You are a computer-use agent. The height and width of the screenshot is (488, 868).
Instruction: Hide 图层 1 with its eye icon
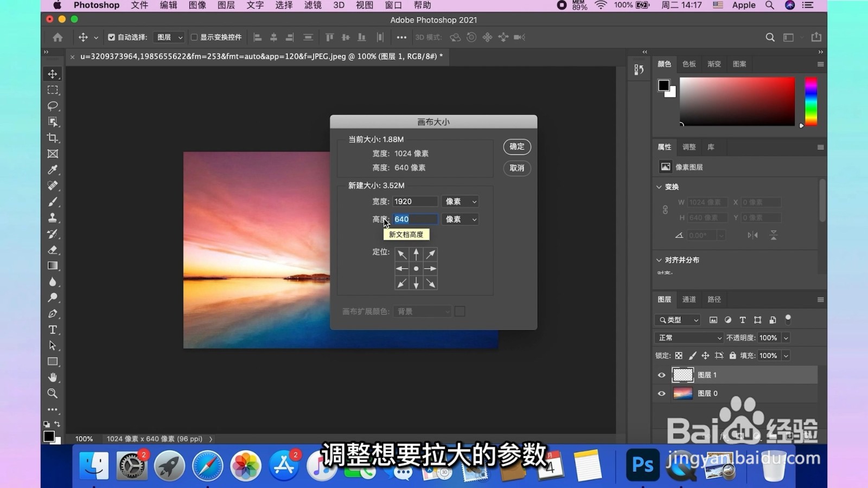[x=661, y=375]
